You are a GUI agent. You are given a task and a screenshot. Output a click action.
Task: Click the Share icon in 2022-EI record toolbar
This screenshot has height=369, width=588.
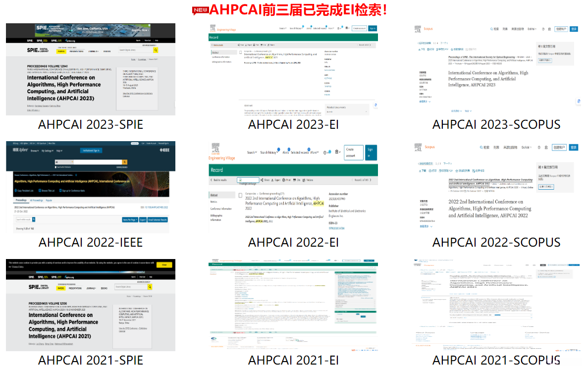point(262,180)
